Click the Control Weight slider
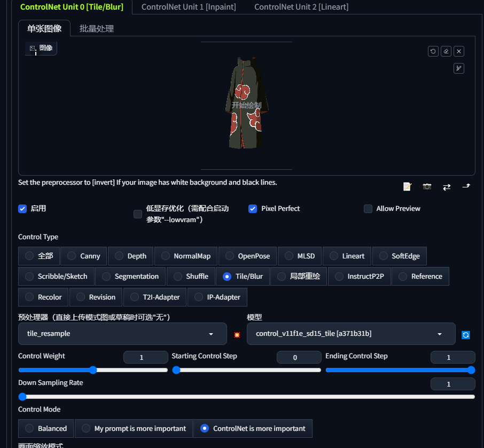The image size is (484, 448). coord(93,370)
